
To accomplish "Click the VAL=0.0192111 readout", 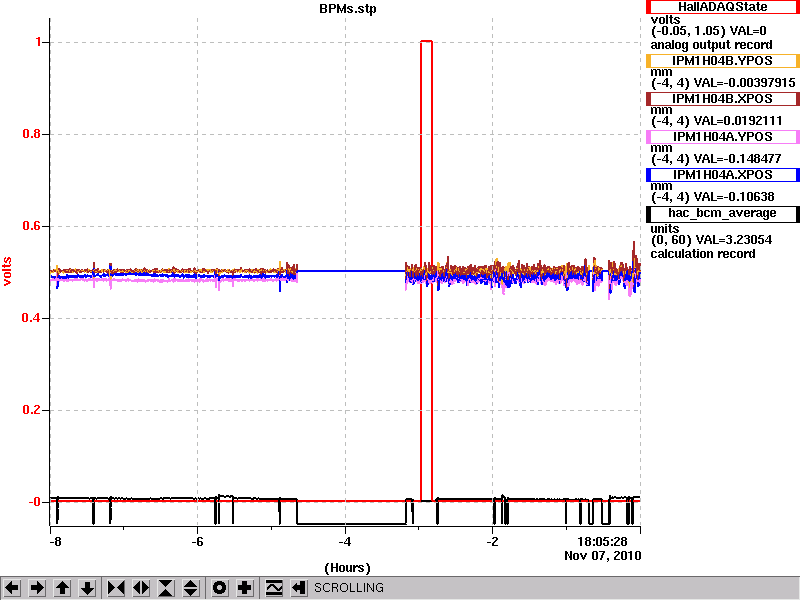I will click(x=738, y=121).
